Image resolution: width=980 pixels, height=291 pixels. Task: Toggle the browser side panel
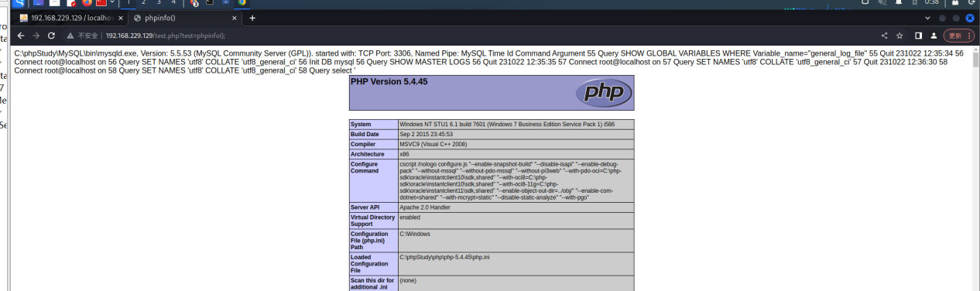coord(918,36)
